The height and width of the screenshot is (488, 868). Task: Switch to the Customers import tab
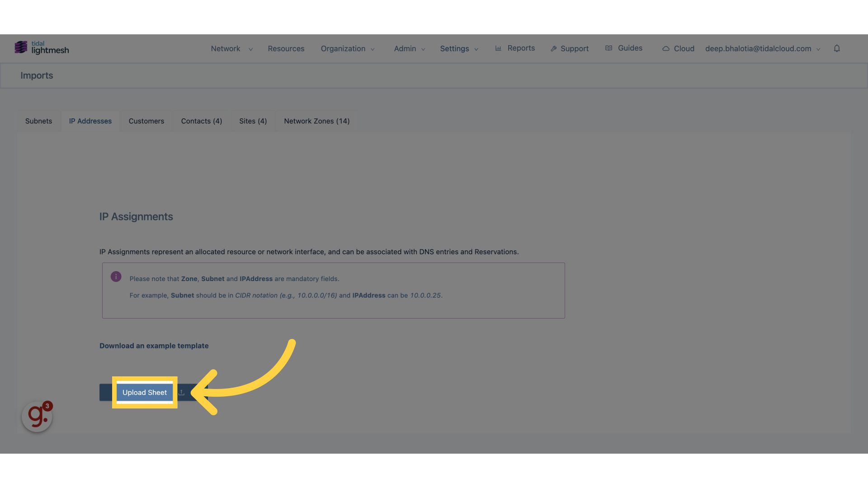point(146,121)
